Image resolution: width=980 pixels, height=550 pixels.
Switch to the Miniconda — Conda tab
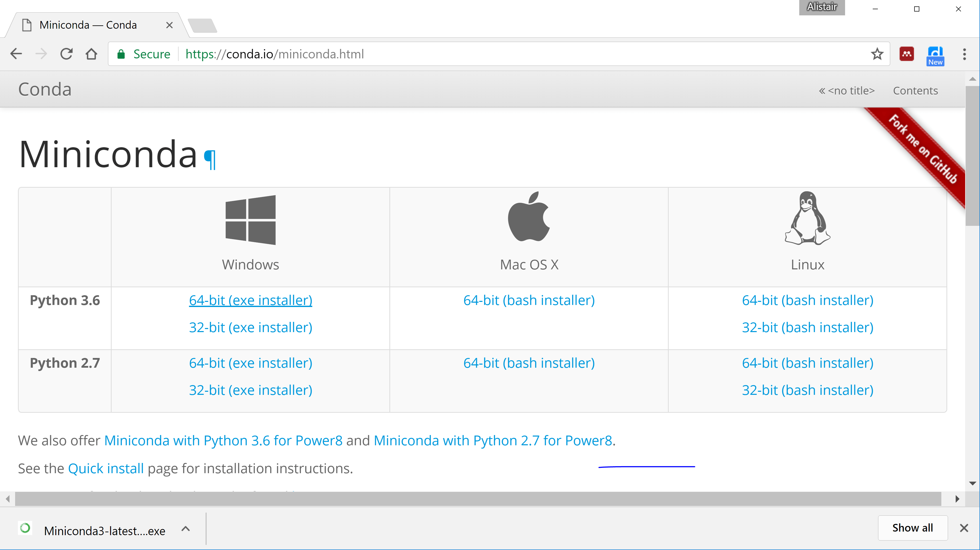click(88, 25)
